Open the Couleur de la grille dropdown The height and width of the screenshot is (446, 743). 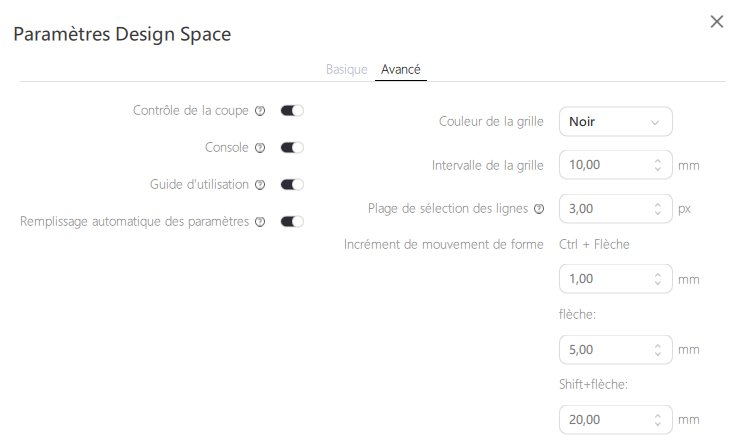615,122
